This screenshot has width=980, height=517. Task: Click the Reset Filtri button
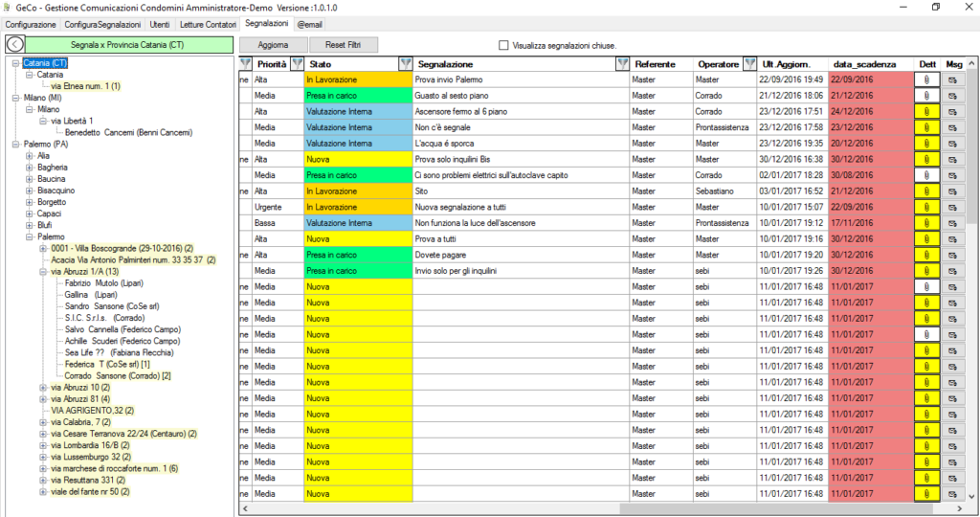[343, 45]
